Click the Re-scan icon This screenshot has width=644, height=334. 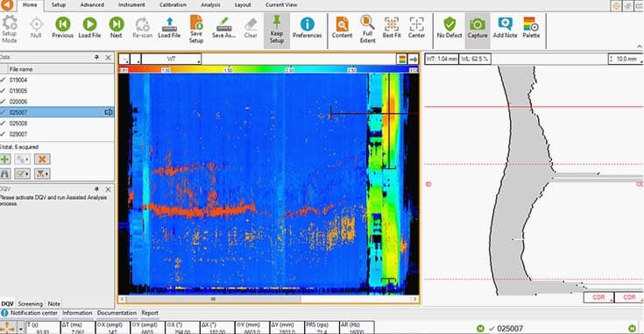(x=143, y=25)
